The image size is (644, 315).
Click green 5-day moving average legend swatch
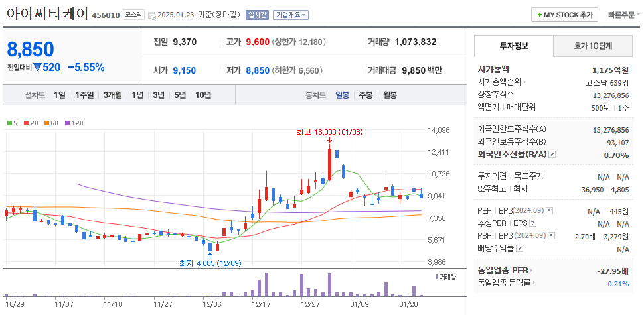[x=9, y=123]
